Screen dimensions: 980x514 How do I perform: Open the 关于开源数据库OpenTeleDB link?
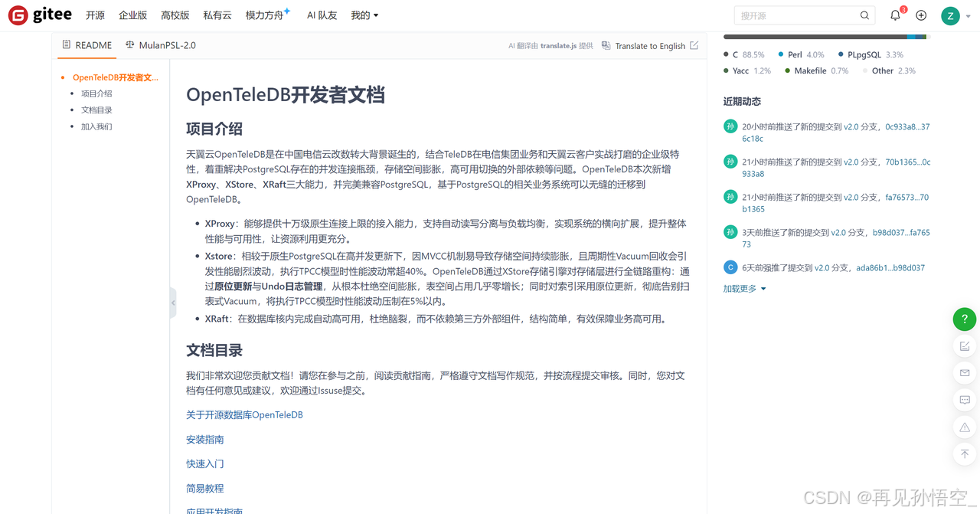click(x=244, y=415)
